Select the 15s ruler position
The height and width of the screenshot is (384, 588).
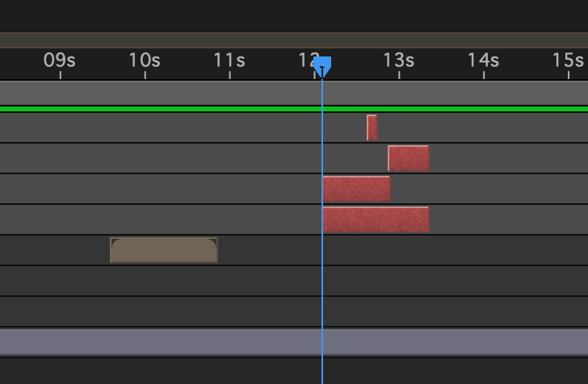click(x=568, y=61)
